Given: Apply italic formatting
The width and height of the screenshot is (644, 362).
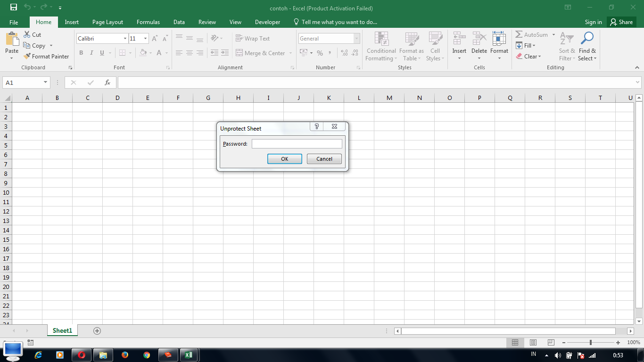Looking at the screenshot, I should click(x=91, y=53).
